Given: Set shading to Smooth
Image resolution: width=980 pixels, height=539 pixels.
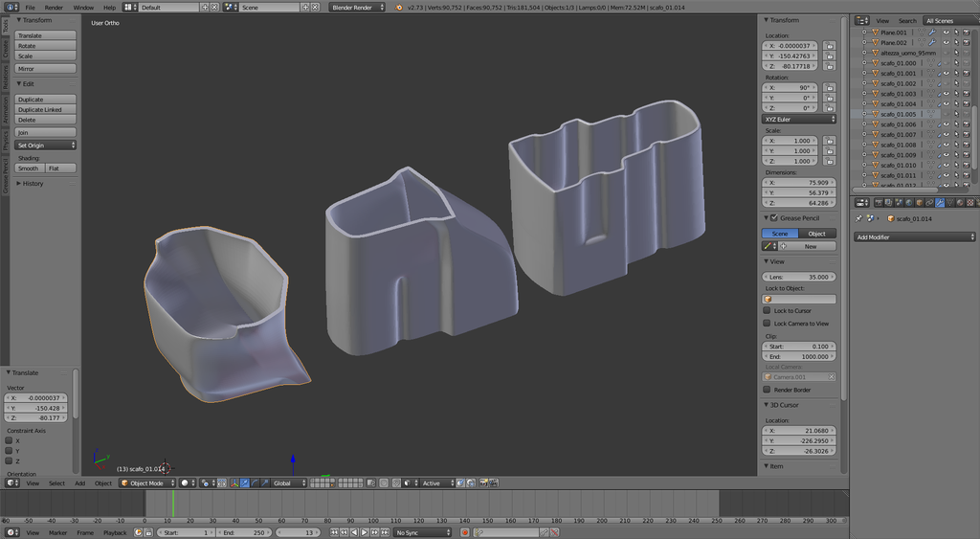Looking at the screenshot, I should point(30,168).
